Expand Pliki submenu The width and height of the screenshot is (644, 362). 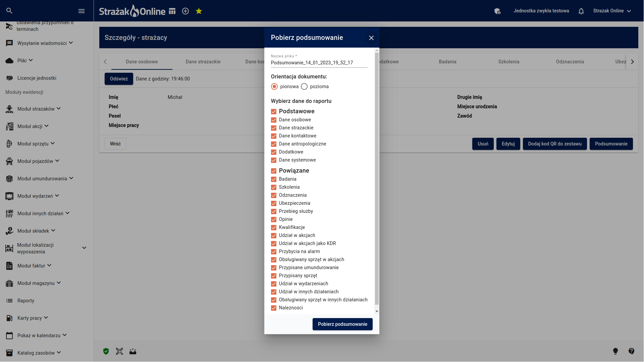point(31,60)
